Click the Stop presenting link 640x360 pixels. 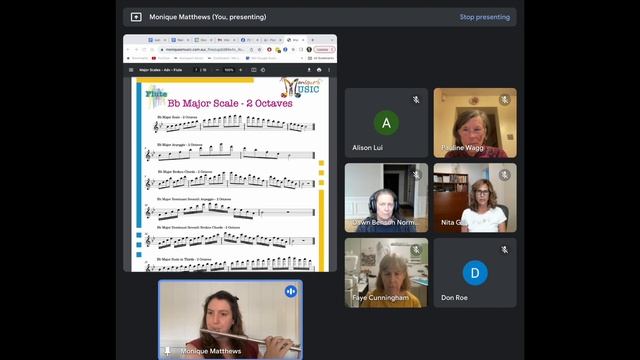click(x=484, y=17)
